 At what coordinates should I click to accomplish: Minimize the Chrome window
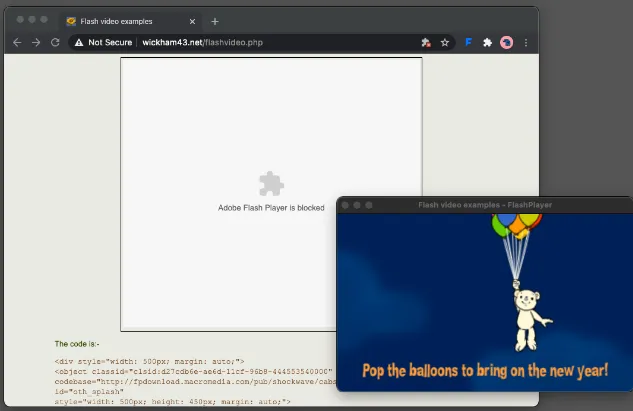32,19
